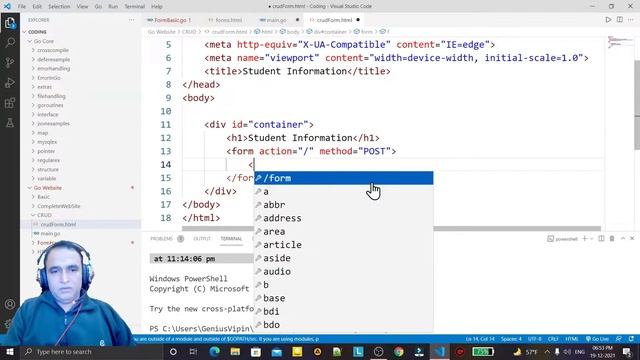The height and width of the screenshot is (360, 640).
Task: Choose the address suggestion in autocomplete
Action: pyautogui.click(x=344, y=218)
